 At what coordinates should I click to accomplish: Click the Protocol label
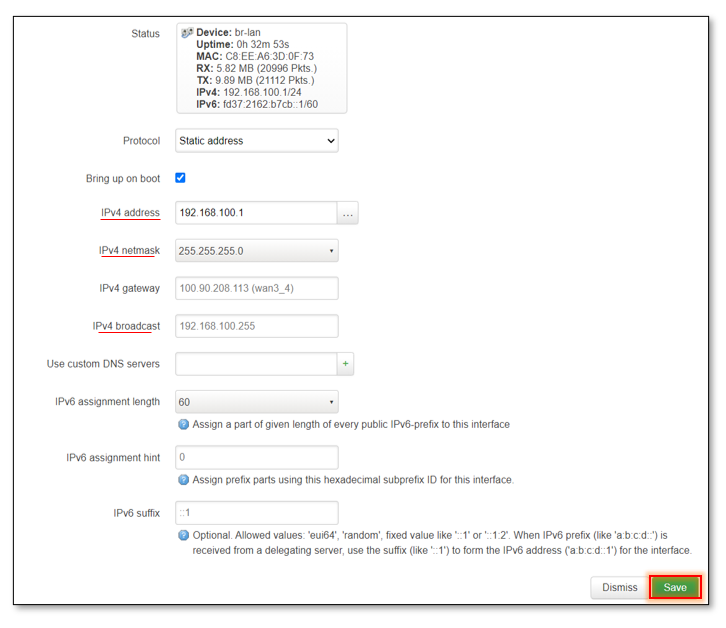tap(141, 141)
